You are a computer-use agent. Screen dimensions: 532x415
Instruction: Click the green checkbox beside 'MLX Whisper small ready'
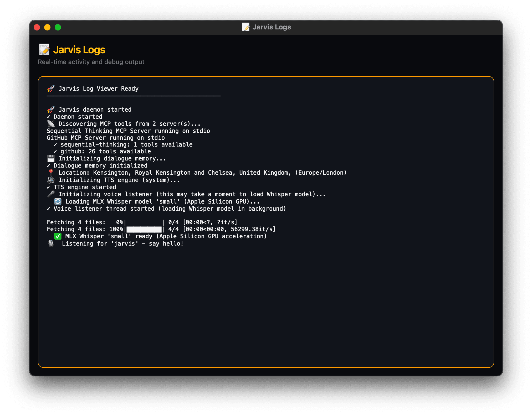pos(58,236)
